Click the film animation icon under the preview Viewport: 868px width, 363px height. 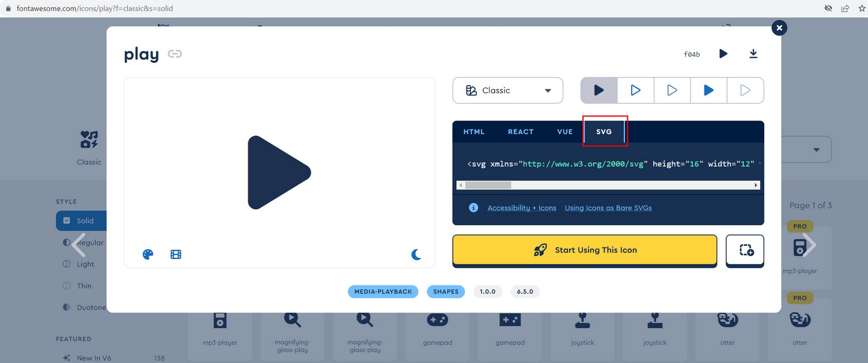coord(176,254)
